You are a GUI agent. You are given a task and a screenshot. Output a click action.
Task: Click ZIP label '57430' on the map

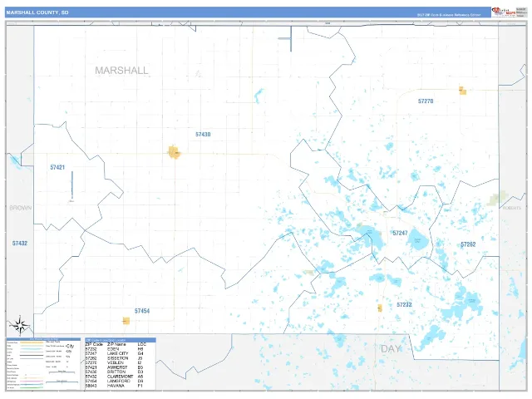click(x=203, y=135)
